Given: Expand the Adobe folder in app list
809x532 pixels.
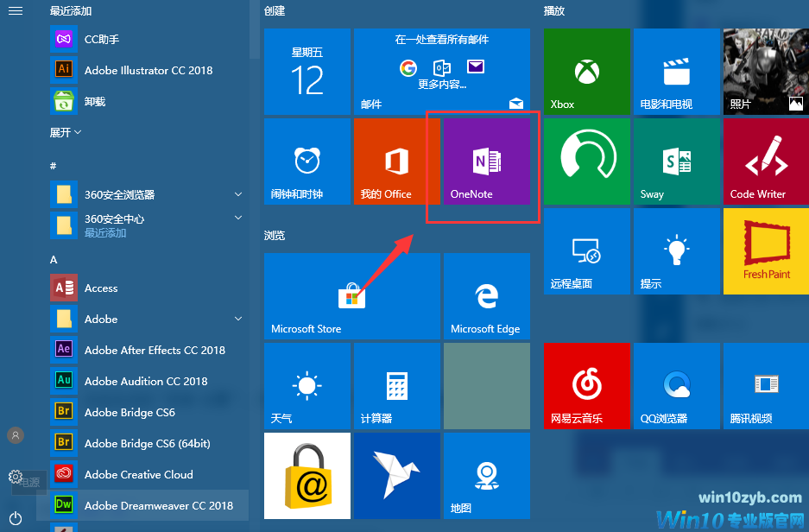Looking at the screenshot, I should click(147, 319).
